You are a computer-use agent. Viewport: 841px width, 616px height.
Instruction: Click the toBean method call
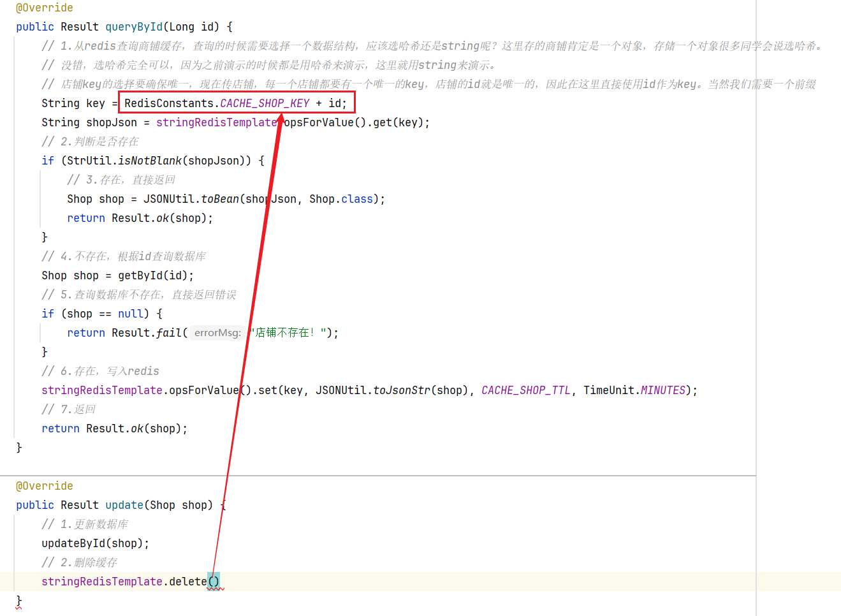(x=220, y=199)
